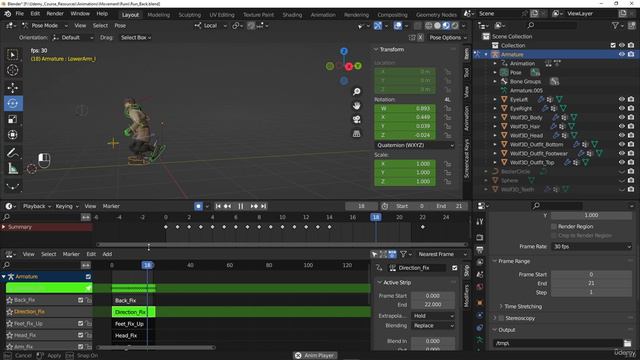Select the Direction_Fix NLA strip

[x=133, y=312]
